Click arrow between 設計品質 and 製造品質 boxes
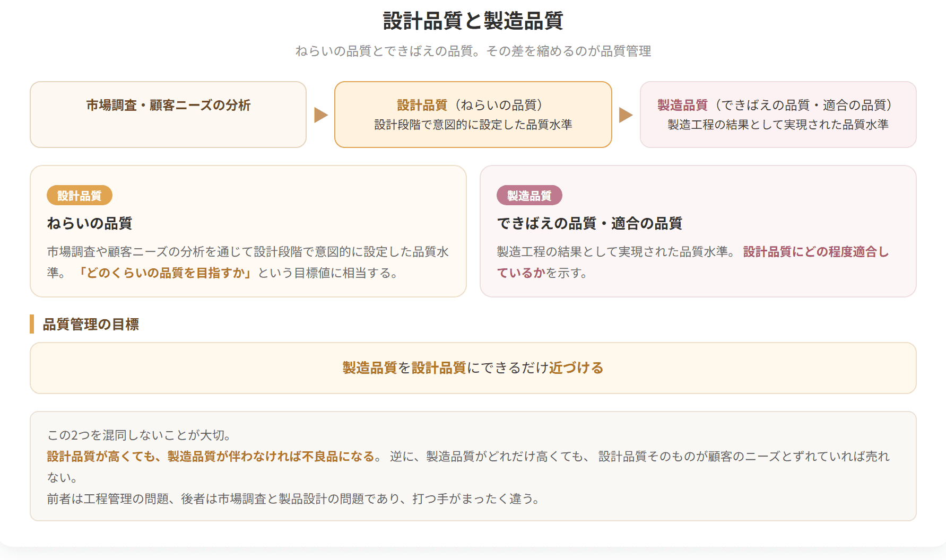This screenshot has width=946, height=560. (626, 115)
